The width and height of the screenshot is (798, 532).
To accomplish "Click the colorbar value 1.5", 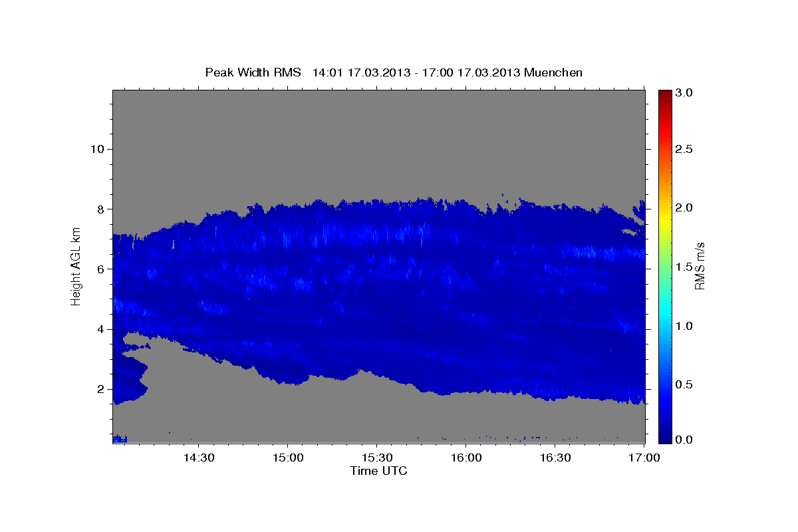I will (684, 267).
